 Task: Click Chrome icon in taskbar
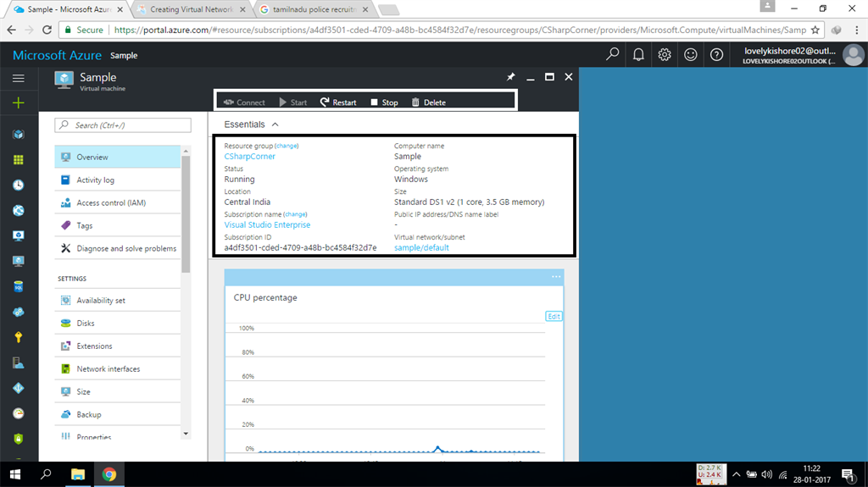(x=109, y=474)
